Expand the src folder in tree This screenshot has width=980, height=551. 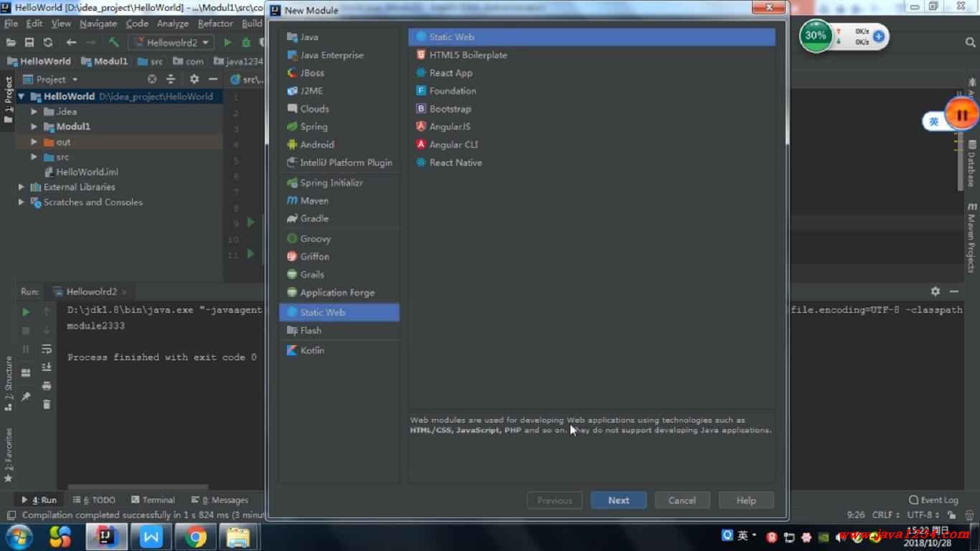point(34,156)
